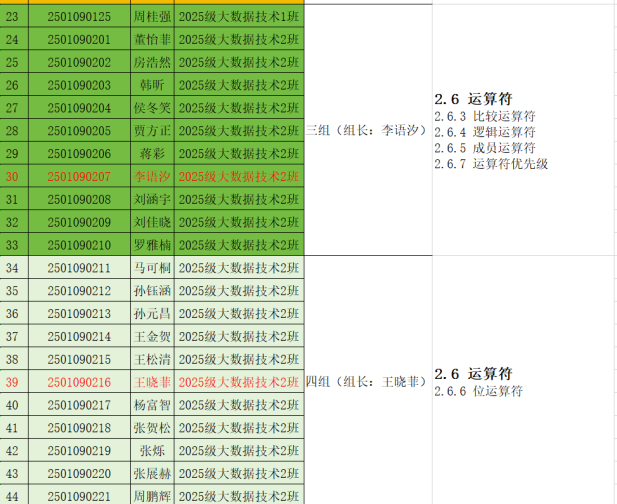The image size is (617, 504).
Task: Click row header 30 with red text
Action: [x=12, y=176]
